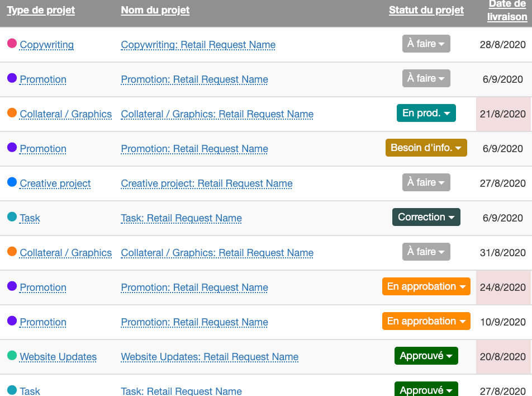Click the pink dot beside Copywriting
The image size is (532, 396).
click(12, 44)
